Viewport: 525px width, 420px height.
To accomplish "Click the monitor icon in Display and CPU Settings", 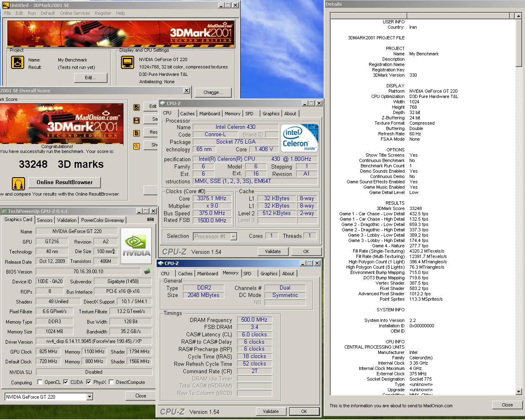I will point(128,62).
